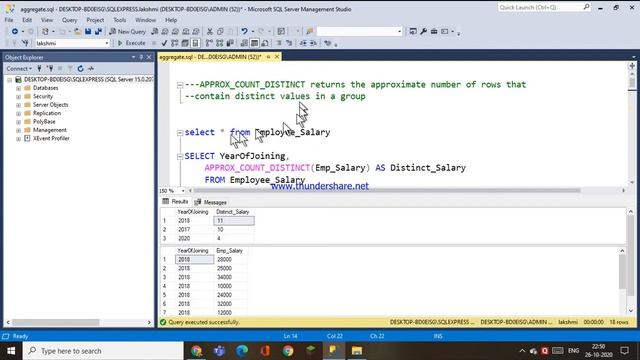Switch to the Messages tab
Screen dimensions: 640x360
(211, 202)
